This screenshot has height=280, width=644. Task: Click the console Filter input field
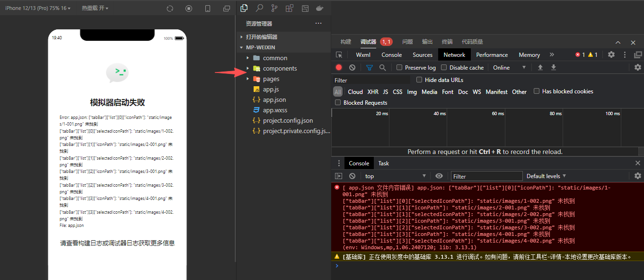click(x=486, y=176)
